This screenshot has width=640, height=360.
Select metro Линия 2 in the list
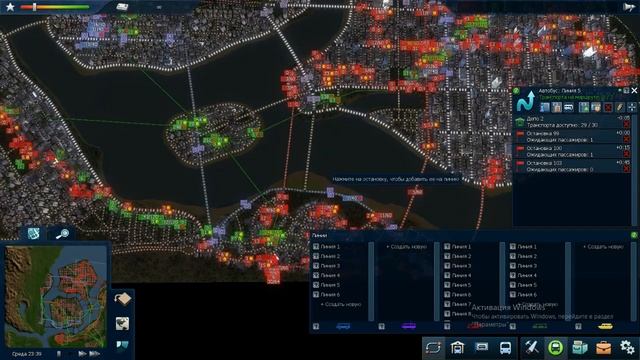[x=527, y=256]
